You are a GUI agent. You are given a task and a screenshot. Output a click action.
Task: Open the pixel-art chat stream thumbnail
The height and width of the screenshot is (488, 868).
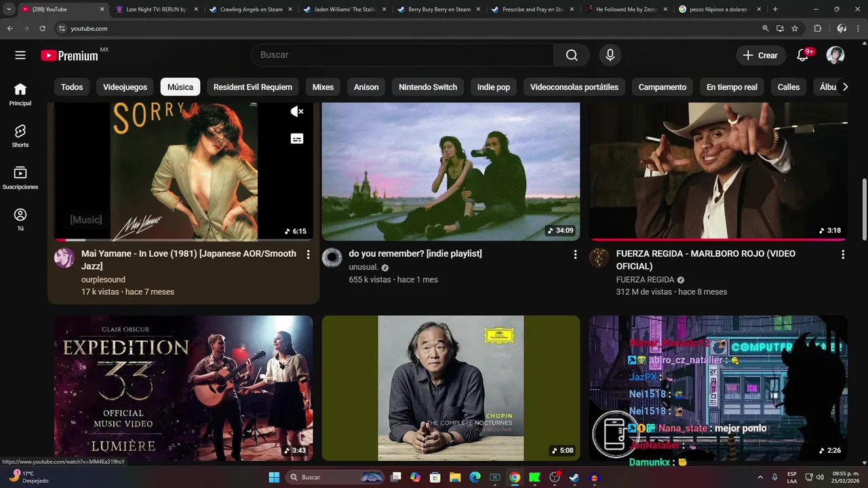pyautogui.click(x=718, y=388)
